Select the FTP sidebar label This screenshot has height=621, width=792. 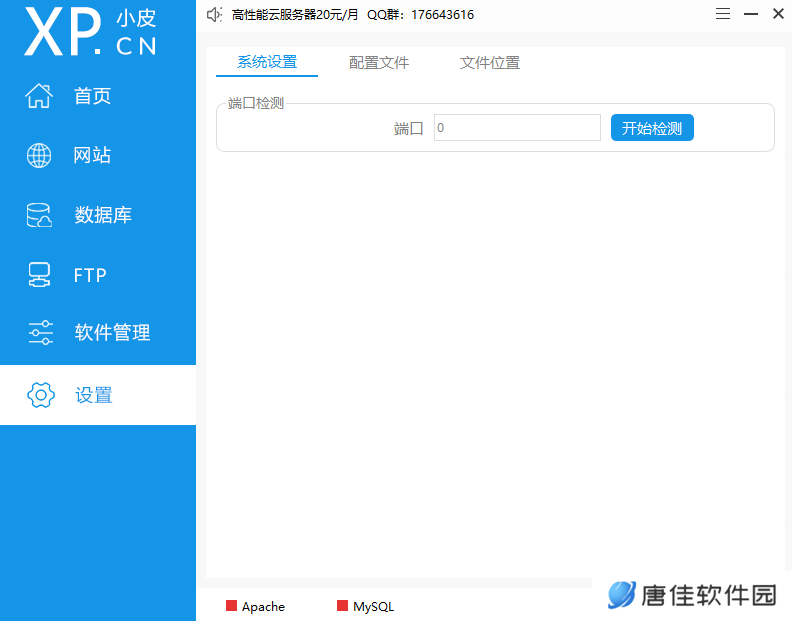click(x=90, y=275)
